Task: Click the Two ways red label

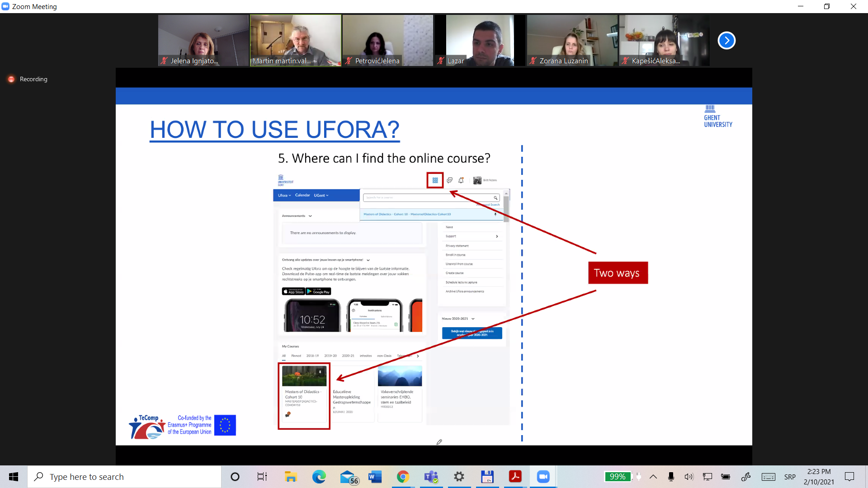Action: [618, 273]
